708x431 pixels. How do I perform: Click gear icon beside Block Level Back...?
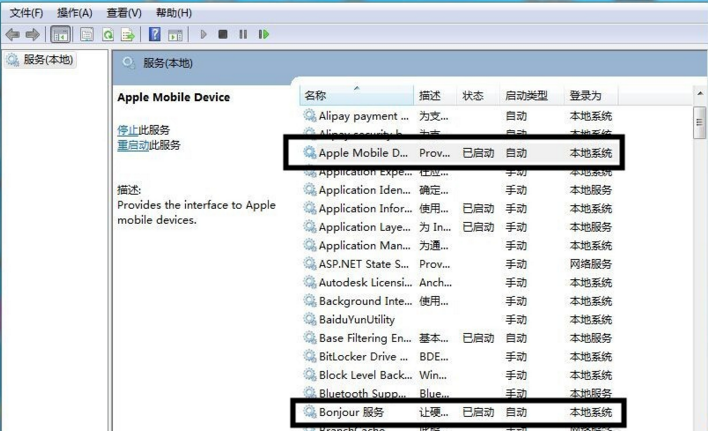tap(310, 375)
